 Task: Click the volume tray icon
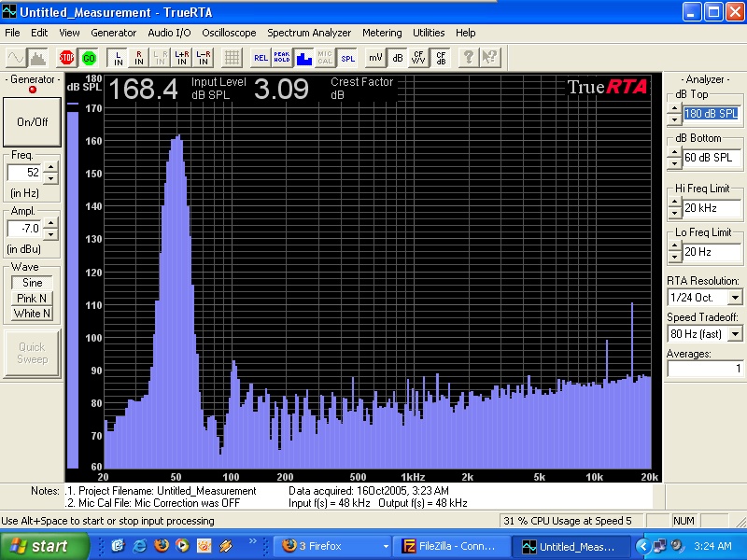click(676, 546)
